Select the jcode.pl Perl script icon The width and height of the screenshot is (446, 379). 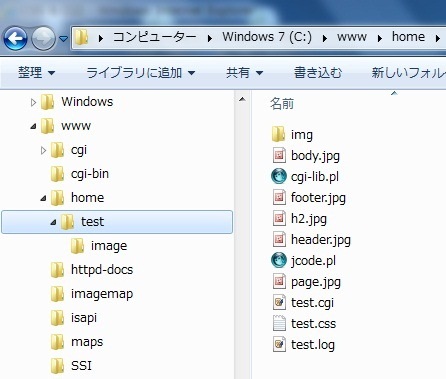point(279,260)
